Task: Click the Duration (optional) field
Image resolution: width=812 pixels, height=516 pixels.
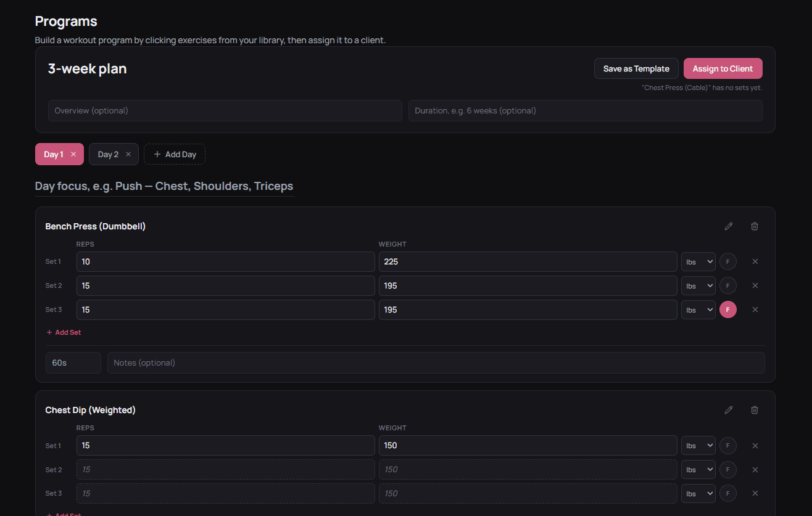Action: click(586, 111)
